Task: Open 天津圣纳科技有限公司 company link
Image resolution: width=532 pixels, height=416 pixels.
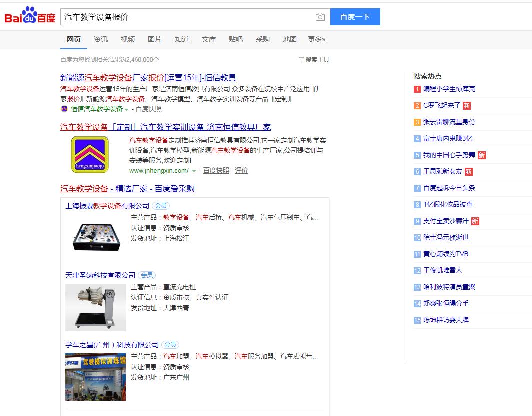Action: [100, 275]
